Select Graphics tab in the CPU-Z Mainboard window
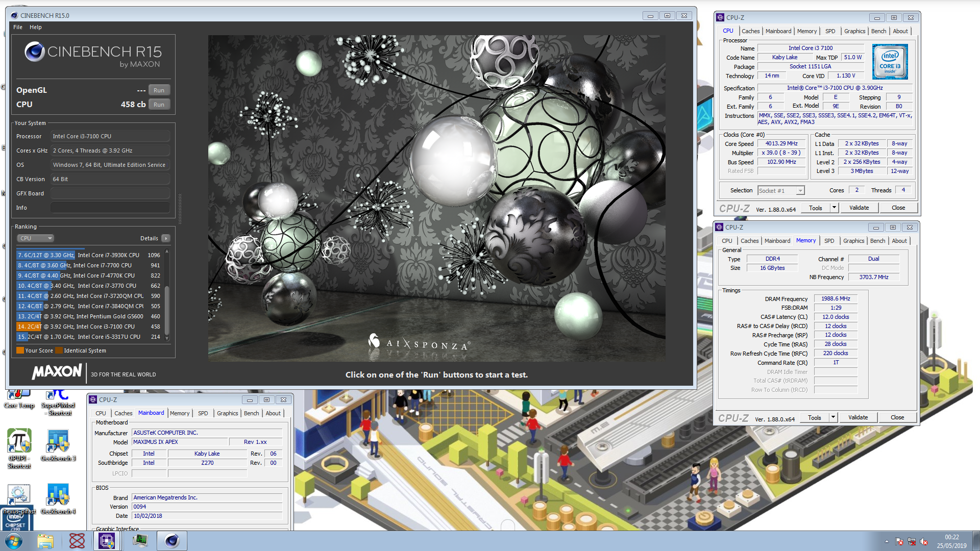 click(227, 413)
